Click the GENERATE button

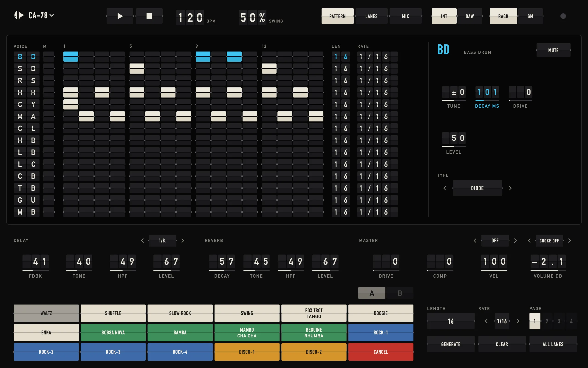coord(451,344)
